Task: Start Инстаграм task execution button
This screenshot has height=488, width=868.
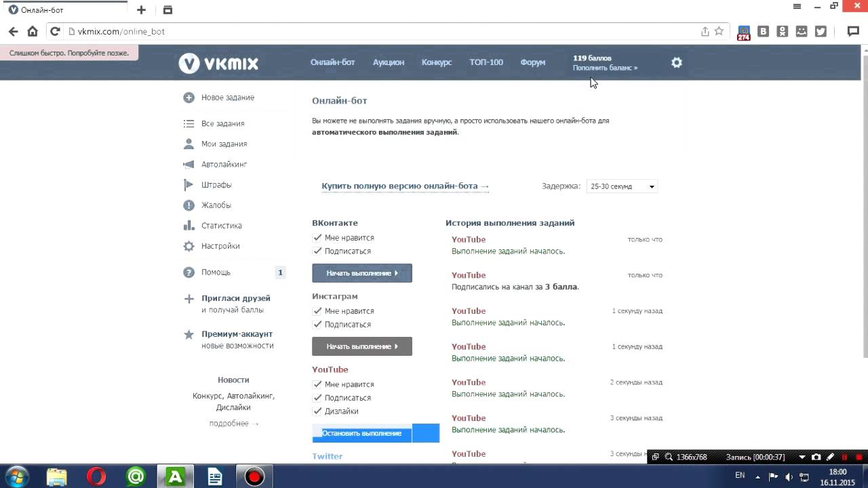Action: tap(362, 346)
